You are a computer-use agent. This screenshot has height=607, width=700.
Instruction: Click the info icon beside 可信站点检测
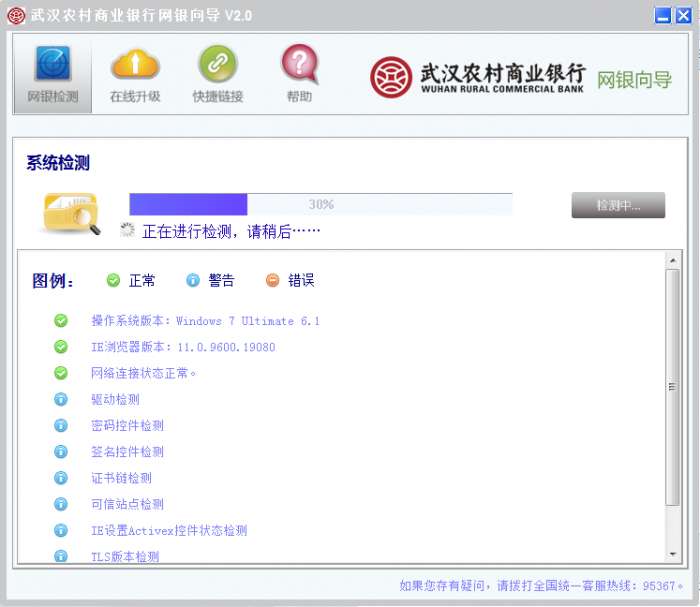(x=61, y=504)
